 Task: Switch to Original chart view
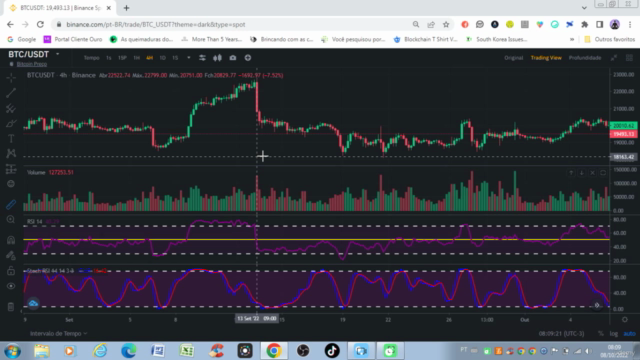coord(513,58)
